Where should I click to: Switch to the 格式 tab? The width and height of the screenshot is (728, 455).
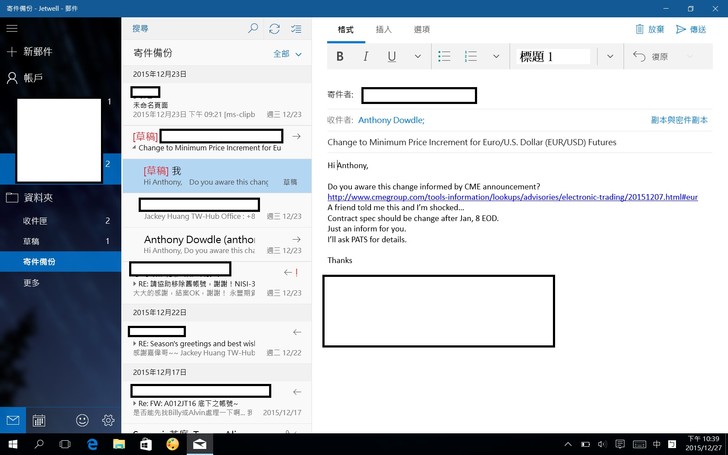[x=345, y=30]
